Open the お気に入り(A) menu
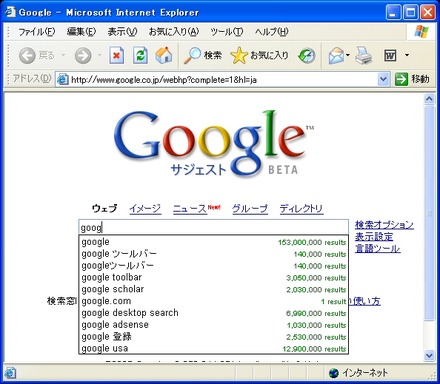The height and width of the screenshot is (384, 440). [x=174, y=32]
